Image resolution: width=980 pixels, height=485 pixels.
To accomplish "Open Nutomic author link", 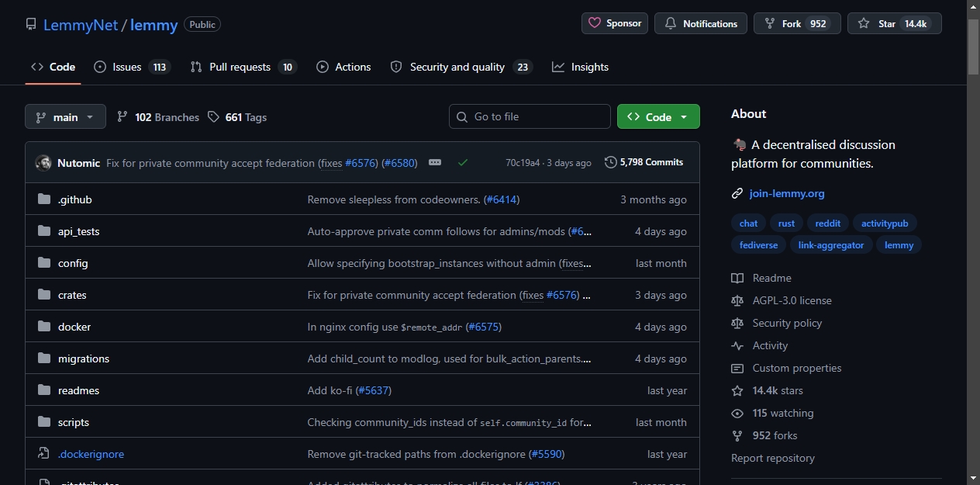I will coord(78,163).
